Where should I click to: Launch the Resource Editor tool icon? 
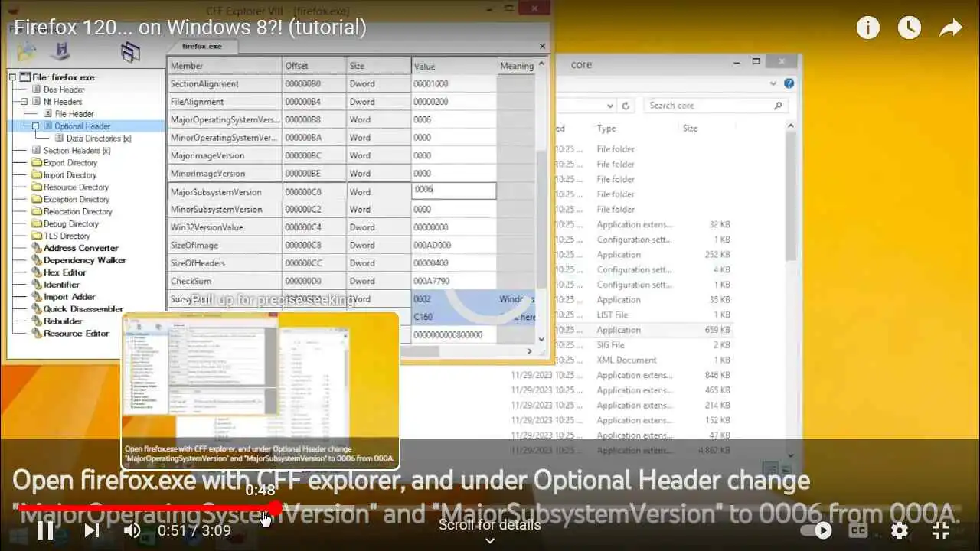(37, 334)
